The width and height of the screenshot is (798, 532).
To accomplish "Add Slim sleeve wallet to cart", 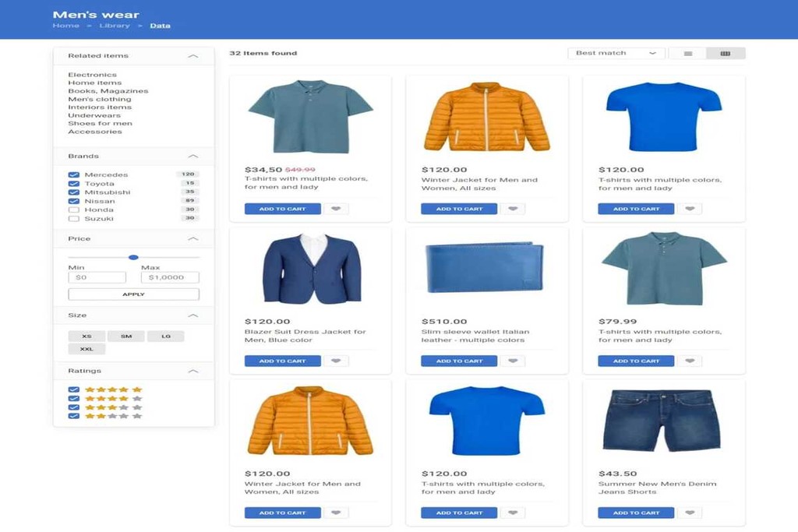I will 459,361.
